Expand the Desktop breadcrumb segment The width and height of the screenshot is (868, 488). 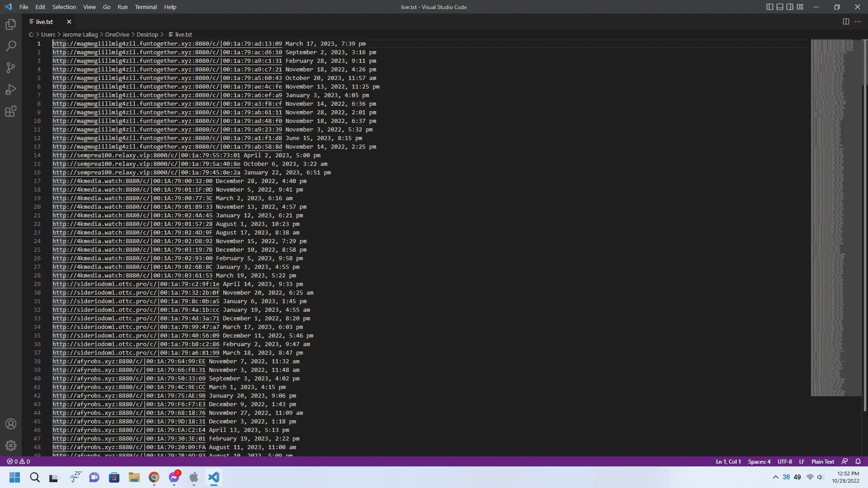tap(147, 34)
